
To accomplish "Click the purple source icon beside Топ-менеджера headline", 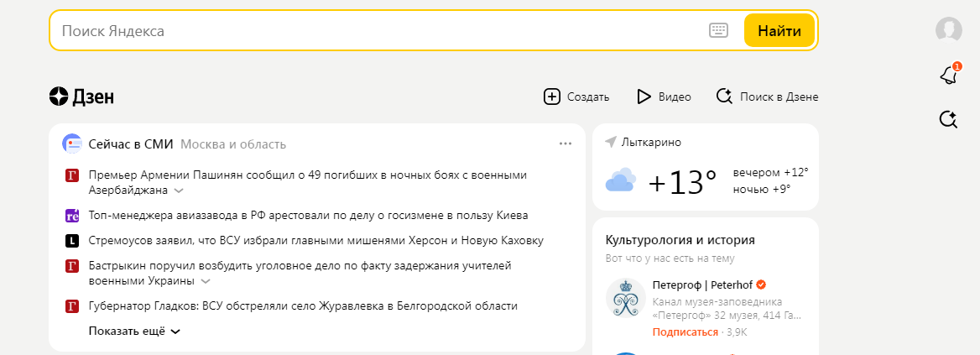I will point(71,216).
